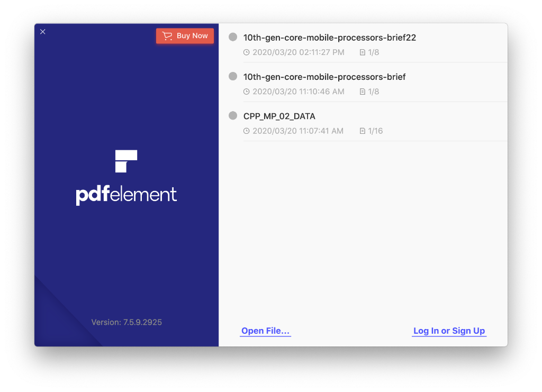Click the page count icon next to 1/16
This screenshot has width=542, height=392.
[362, 131]
